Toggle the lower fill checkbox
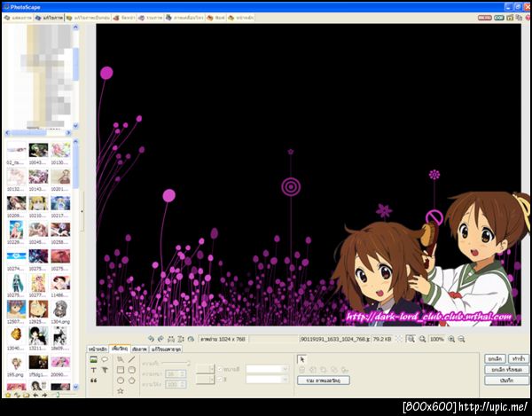This screenshot has height=416, width=532. tap(220, 380)
